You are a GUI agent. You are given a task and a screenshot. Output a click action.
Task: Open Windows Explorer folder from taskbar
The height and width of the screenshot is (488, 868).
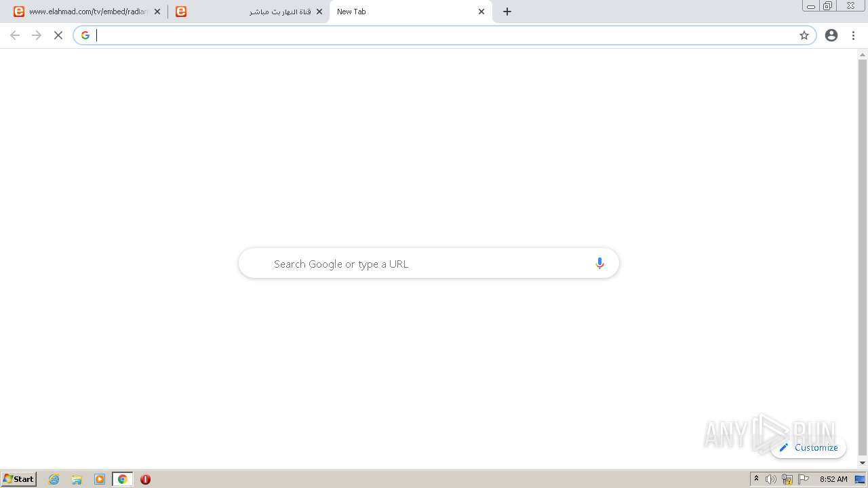click(77, 479)
